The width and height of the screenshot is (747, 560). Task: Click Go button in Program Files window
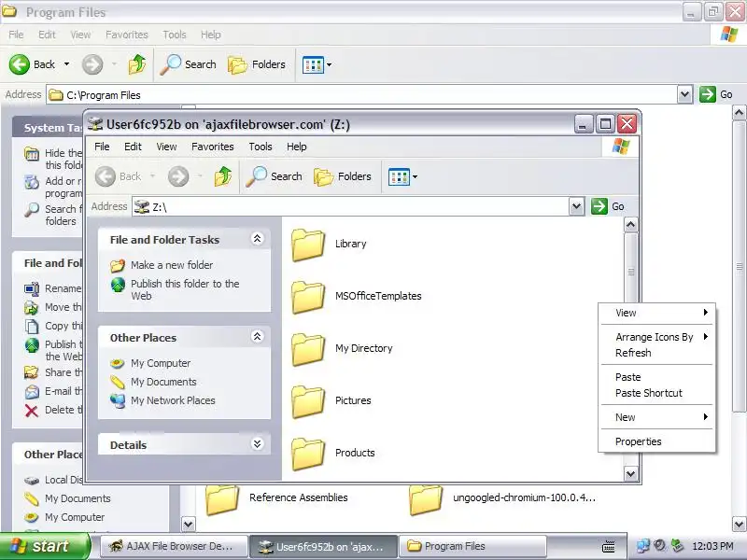(x=716, y=94)
